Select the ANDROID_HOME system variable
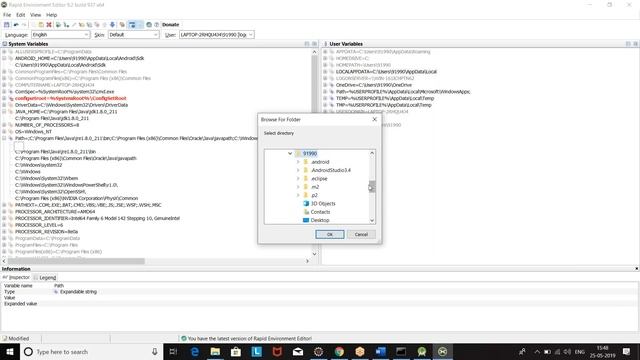This screenshot has height=360, width=640. [x=80, y=58]
